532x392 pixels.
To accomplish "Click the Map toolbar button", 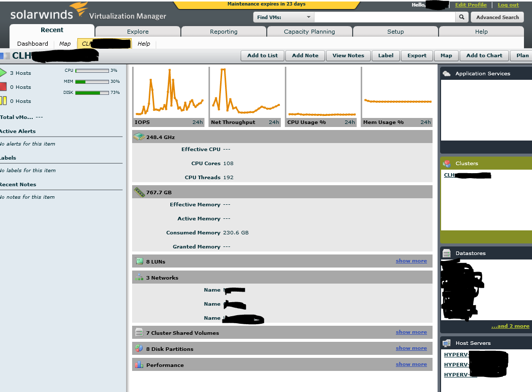I will tap(446, 56).
